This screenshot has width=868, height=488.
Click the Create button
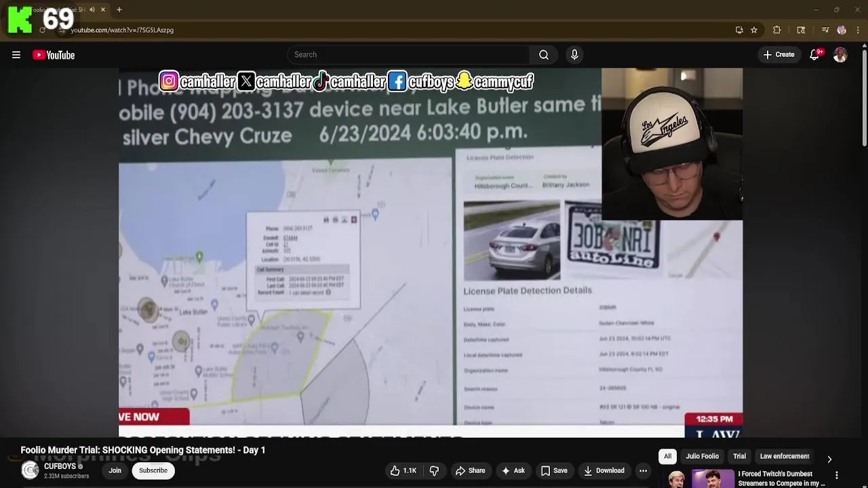click(x=778, y=55)
